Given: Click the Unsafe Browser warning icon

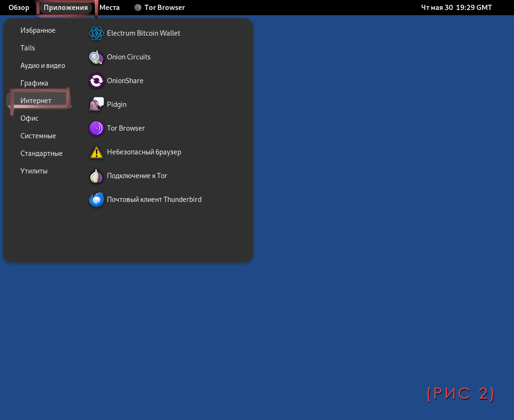Looking at the screenshot, I should click(x=97, y=152).
